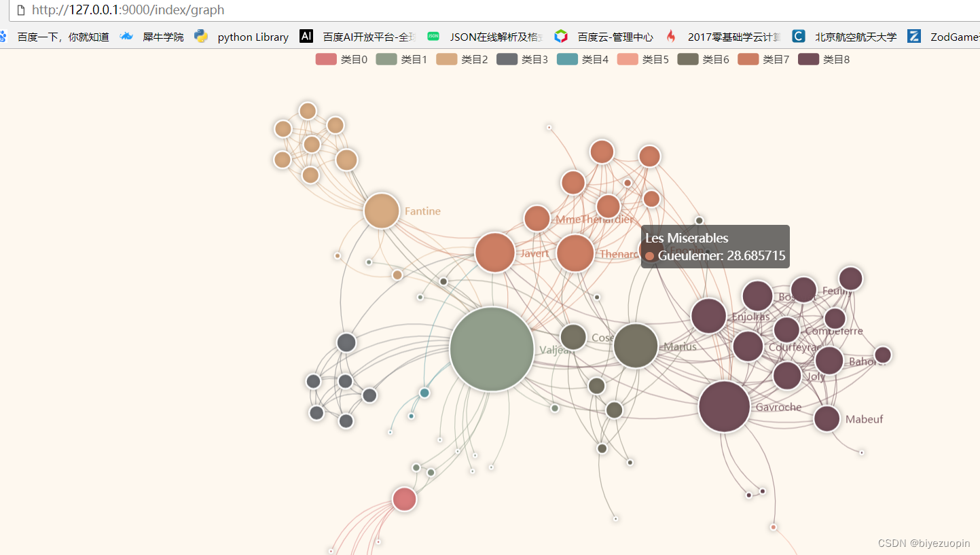Viewport: 980px width, 555px height.
Task: Open the 百度云-管理中心 bookmark icon
Action: pos(561,36)
